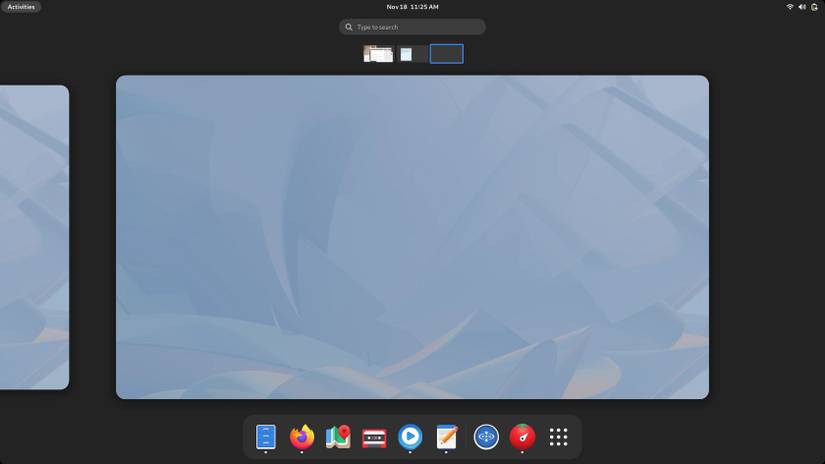Open the red cassette app in the dock
The height and width of the screenshot is (464, 825).
(x=374, y=437)
